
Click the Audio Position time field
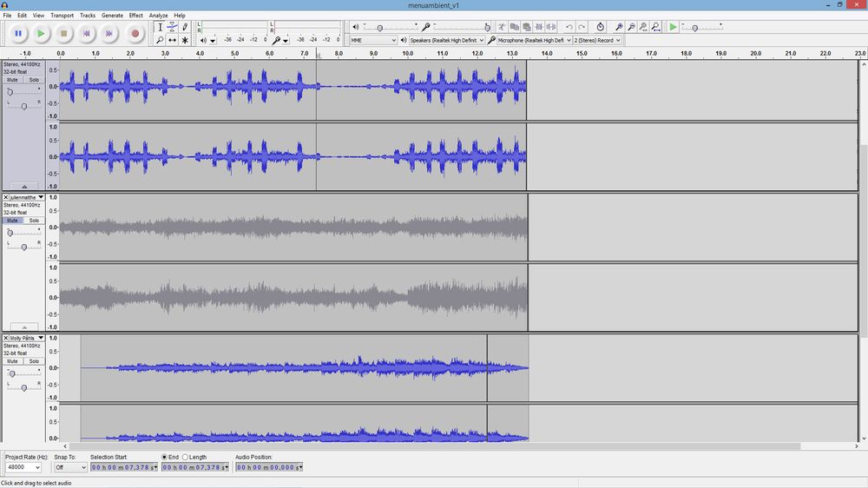(x=269, y=467)
